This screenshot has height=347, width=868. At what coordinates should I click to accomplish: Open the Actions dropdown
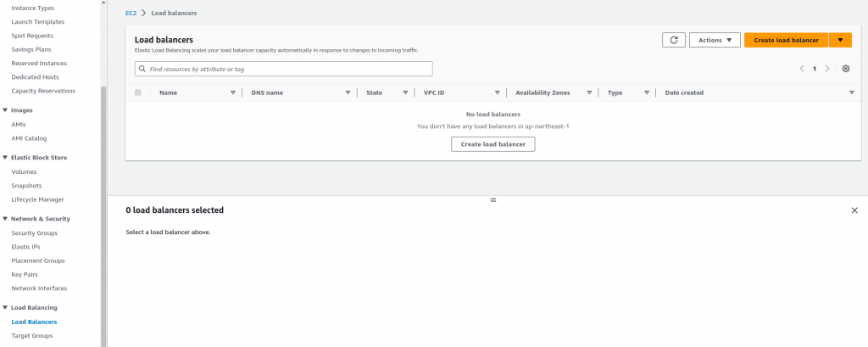(x=715, y=40)
